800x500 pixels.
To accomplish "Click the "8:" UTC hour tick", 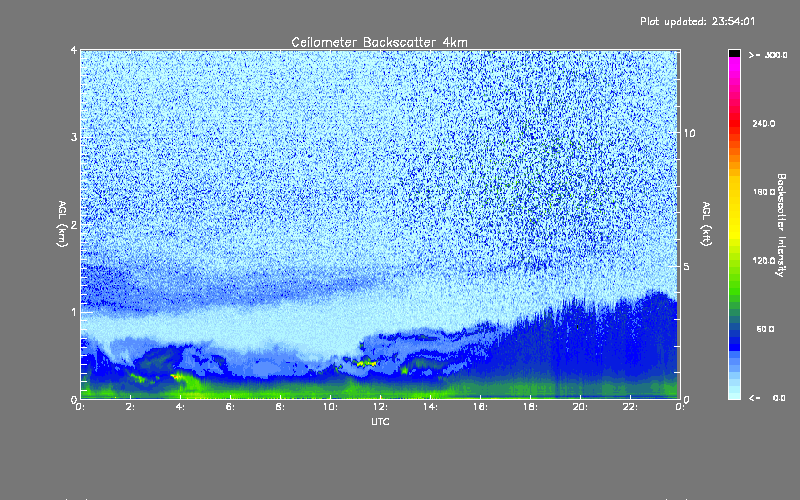I will (x=281, y=407).
